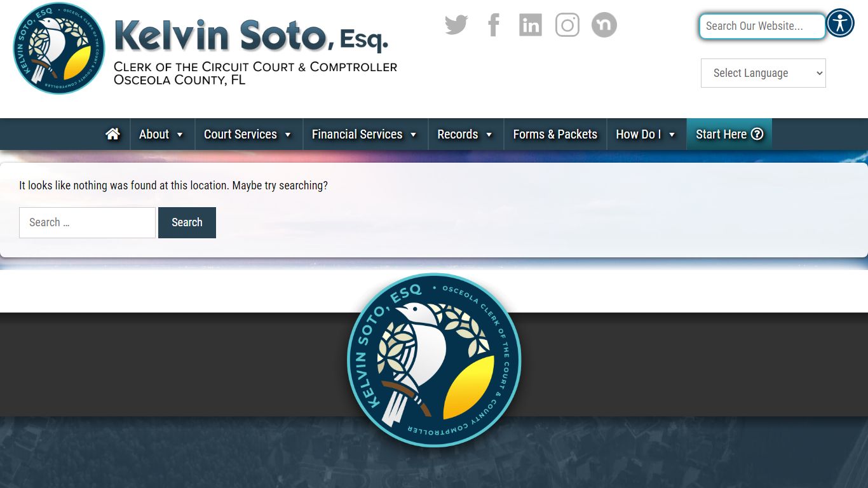Image resolution: width=868 pixels, height=488 pixels.
Task: Click the Kelvin Soto header logo
Action: (x=205, y=48)
